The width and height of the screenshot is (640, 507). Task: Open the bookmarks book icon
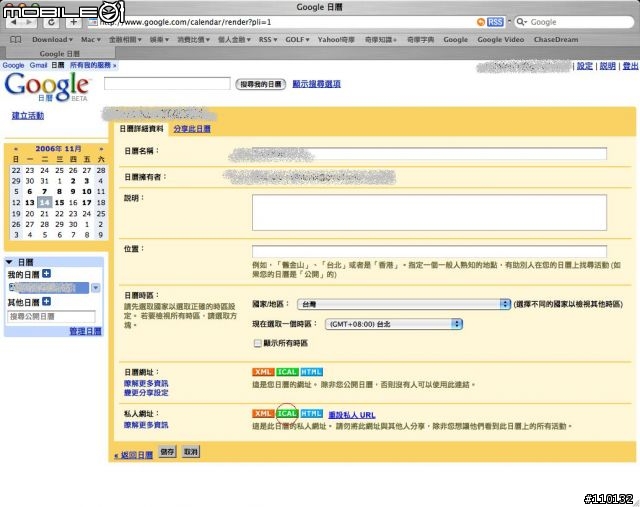(16, 40)
